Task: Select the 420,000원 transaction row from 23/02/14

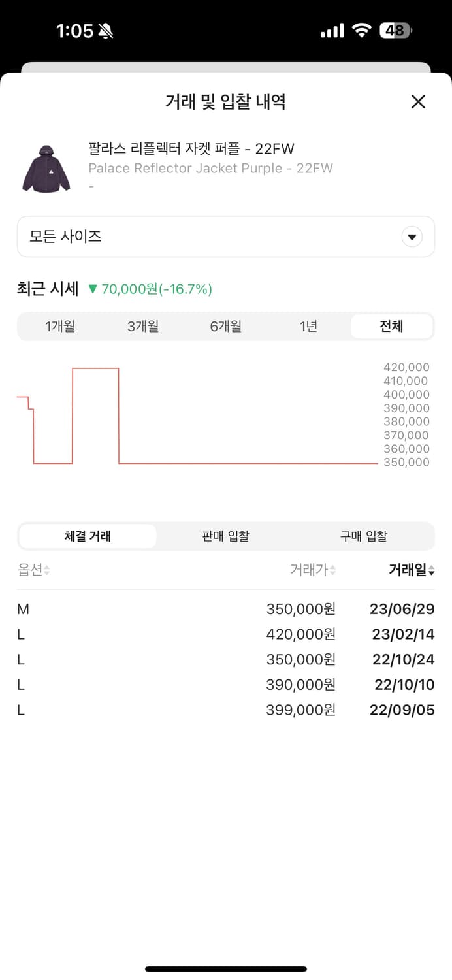Action: point(226,634)
